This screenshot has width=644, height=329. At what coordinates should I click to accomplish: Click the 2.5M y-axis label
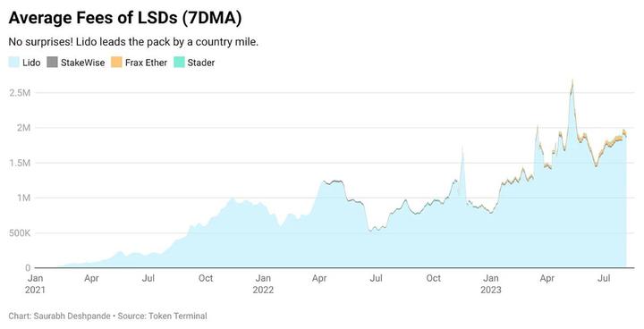20,93
